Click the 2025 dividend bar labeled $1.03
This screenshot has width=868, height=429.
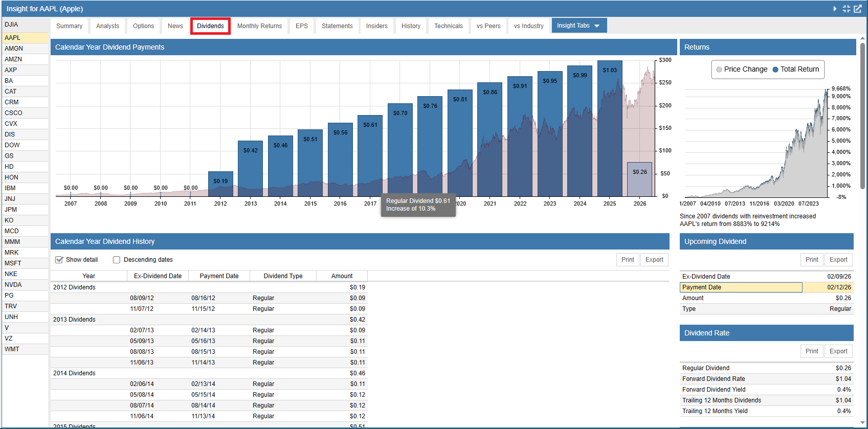click(x=610, y=128)
